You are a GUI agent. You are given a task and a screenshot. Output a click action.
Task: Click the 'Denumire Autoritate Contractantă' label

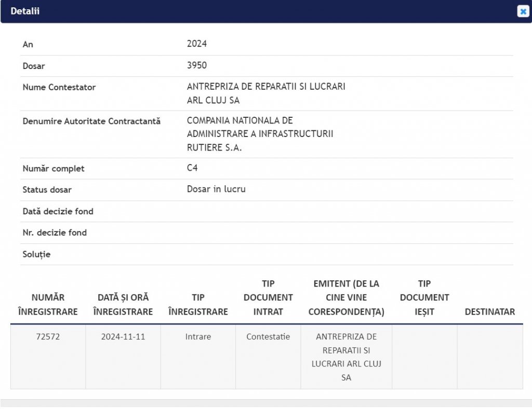point(91,121)
